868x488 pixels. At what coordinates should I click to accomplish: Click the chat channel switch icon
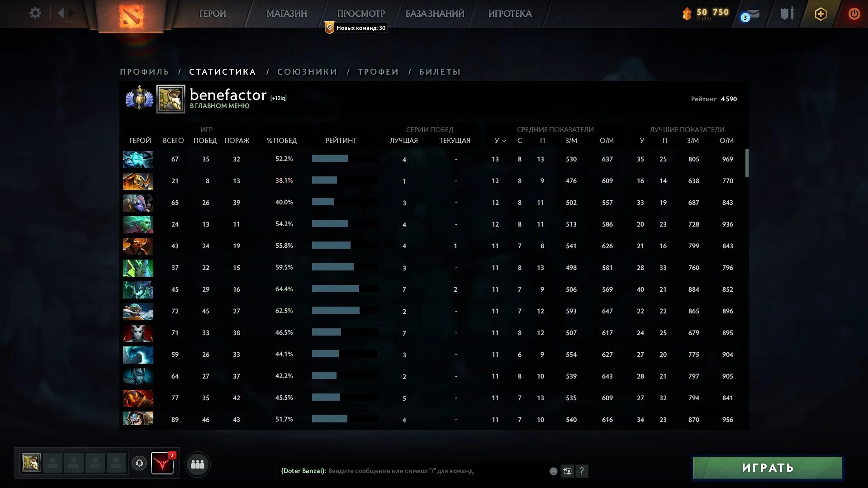coord(567,471)
